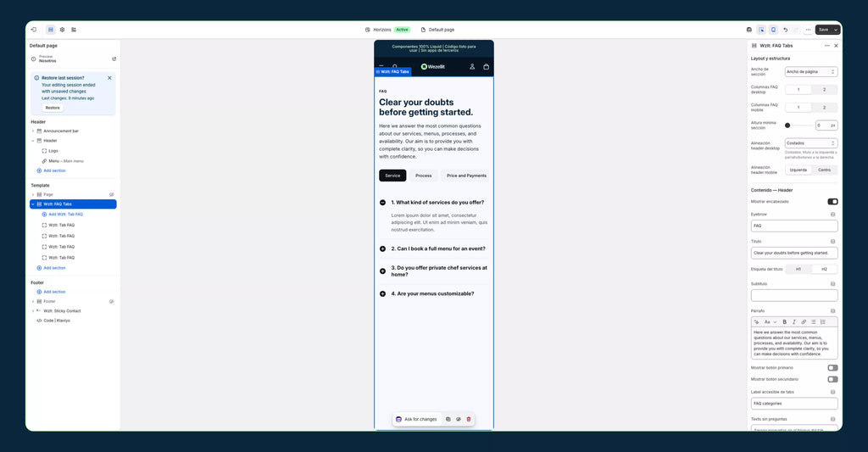Viewport: 868px width, 452px height.
Task: Enable Mostrar botón primario switch
Action: click(x=832, y=368)
